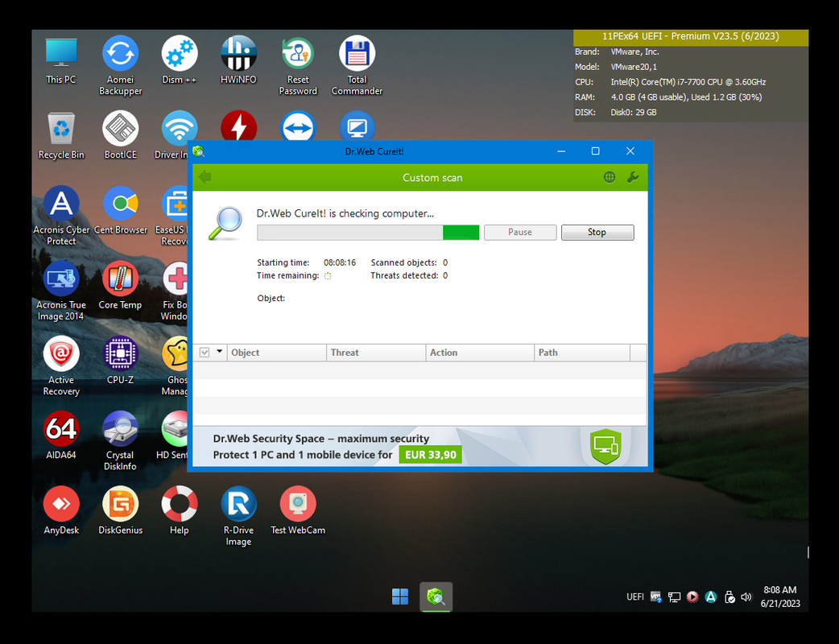The height and width of the screenshot is (644, 839).
Task: Launch Cent Browser
Action: pos(121,211)
